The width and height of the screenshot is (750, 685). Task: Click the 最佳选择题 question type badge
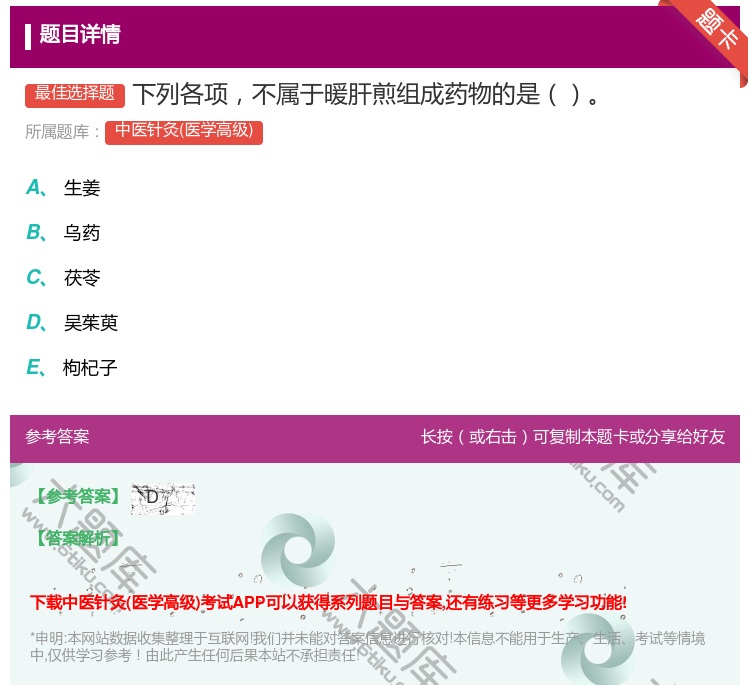point(75,95)
